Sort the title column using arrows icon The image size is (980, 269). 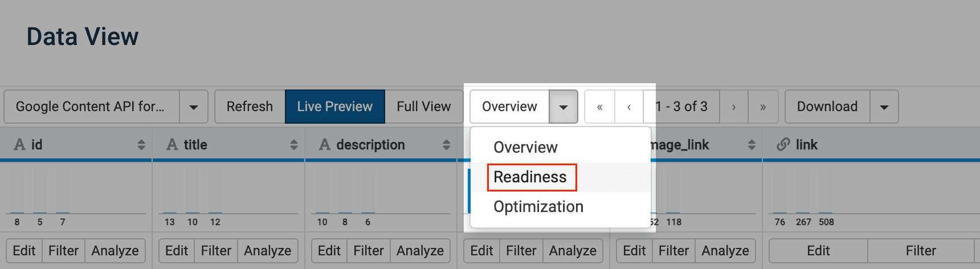pos(293,145)
